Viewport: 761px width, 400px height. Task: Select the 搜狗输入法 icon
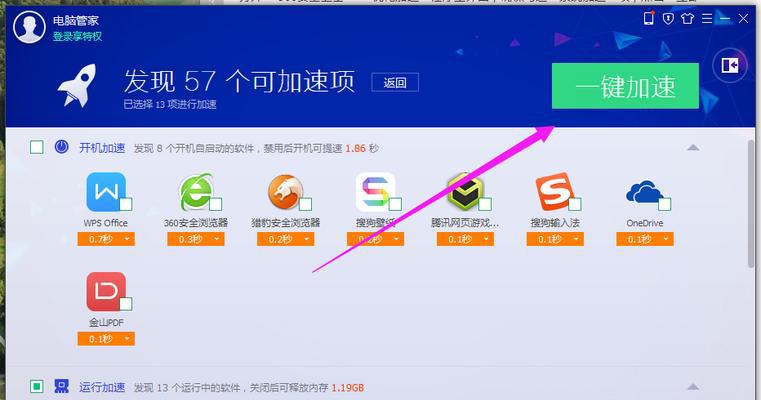(x=555, y=191)
